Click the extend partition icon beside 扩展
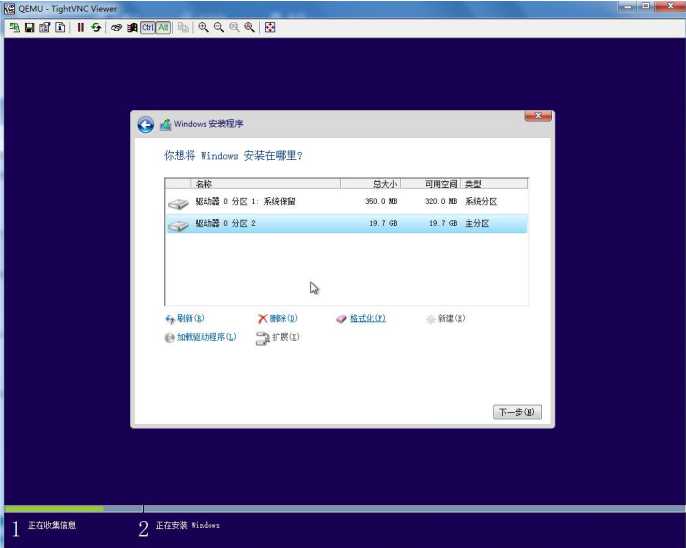Viewport: 686px width, 548px height. [x=262, y=338]
